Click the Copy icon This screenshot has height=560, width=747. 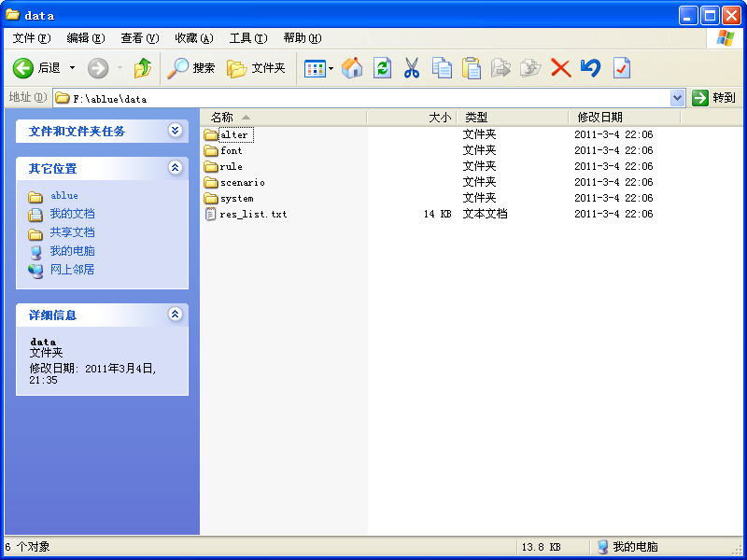[x=442, y=68]
